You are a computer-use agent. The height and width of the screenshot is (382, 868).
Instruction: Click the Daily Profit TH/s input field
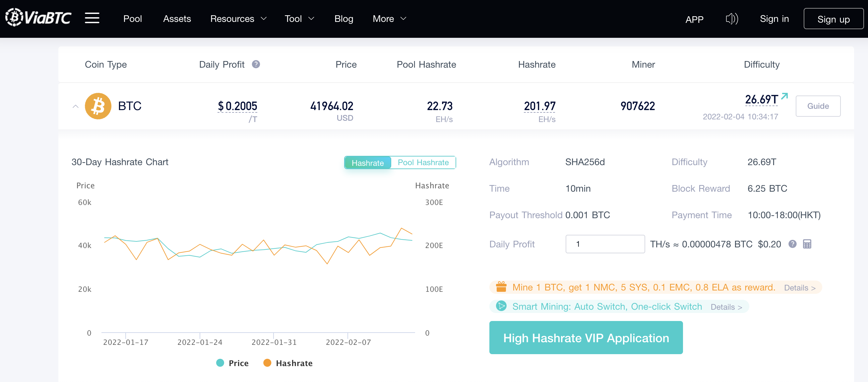pos(605,244)
